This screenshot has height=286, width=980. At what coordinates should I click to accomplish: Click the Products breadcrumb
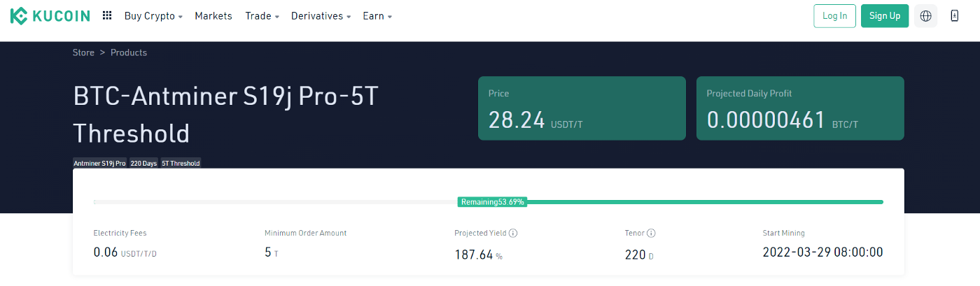click(129, 52)
